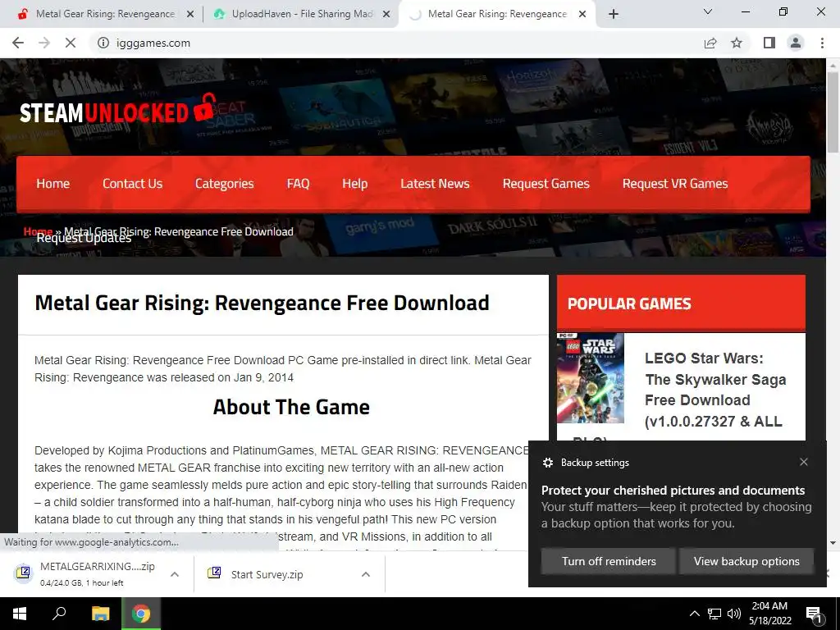Click the Chrome taskbar icon
The height and width of the screenshot is (630, 840).
click(x=141, y=614)
